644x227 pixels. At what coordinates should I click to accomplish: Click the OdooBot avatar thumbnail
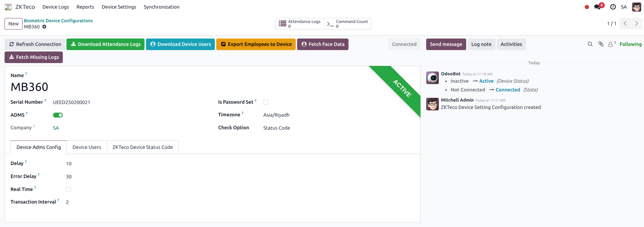tap(432, 78)
